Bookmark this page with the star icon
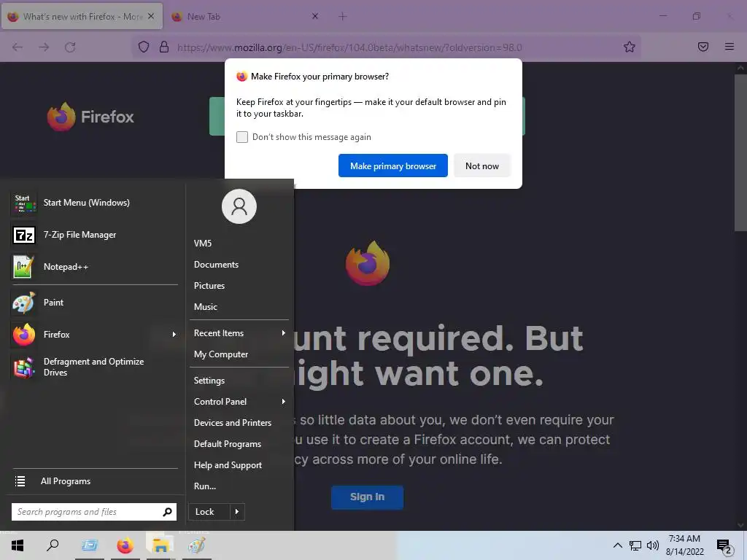 click(x=630, y=47)
